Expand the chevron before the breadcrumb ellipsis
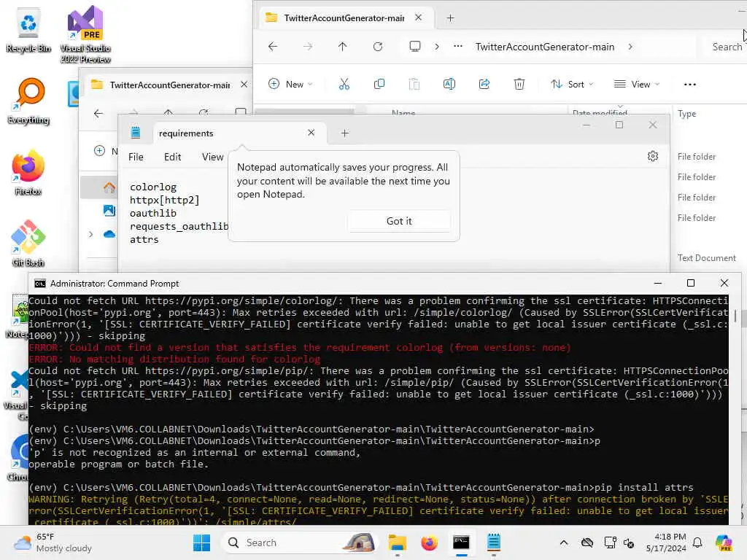 [437, 47]
